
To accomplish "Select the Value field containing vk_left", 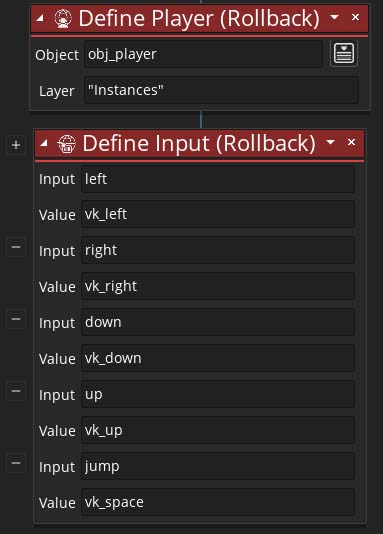I will click(x=218, y=214).
